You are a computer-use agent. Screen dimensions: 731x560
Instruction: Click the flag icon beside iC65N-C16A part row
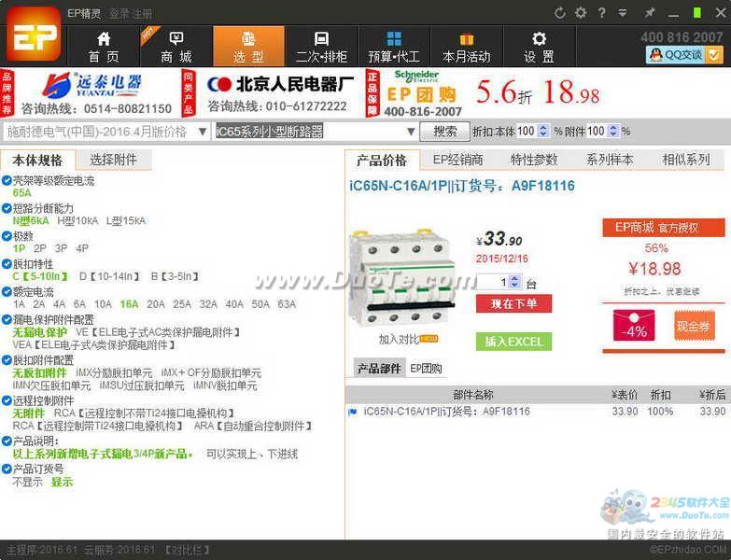353,412
